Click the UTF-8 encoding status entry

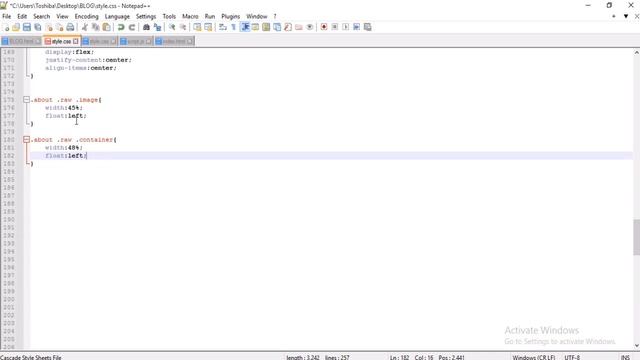click(x=572, y=358)
